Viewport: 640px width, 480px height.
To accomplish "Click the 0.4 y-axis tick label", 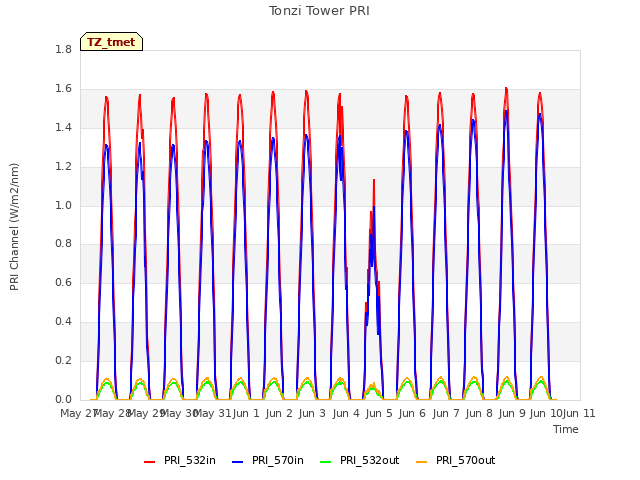I will (63, 322).
